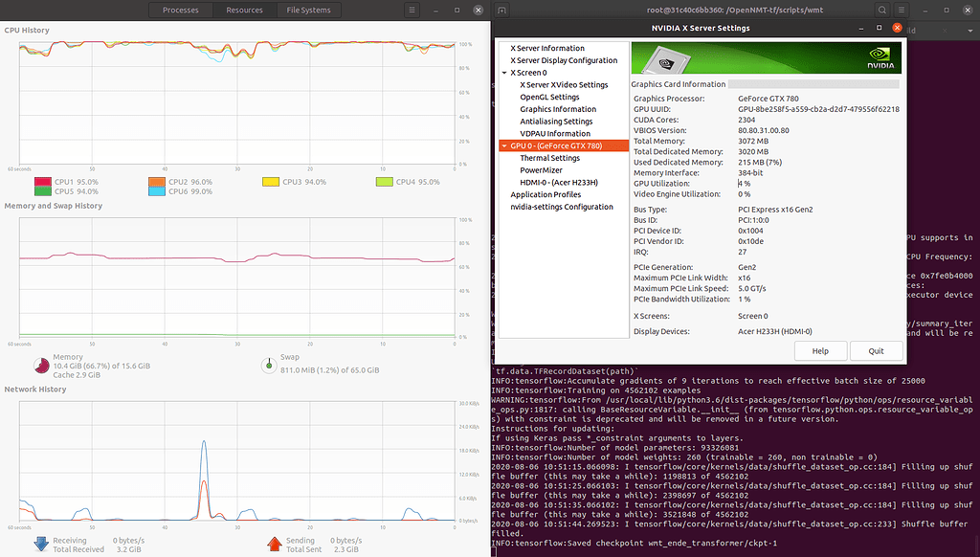Select the X Screen 0 entry

coord(528,73)
